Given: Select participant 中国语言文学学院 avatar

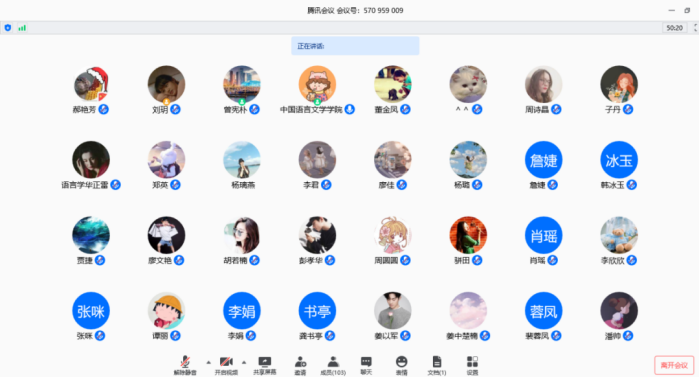Looking at the screenshot, I should pos(317,84).
